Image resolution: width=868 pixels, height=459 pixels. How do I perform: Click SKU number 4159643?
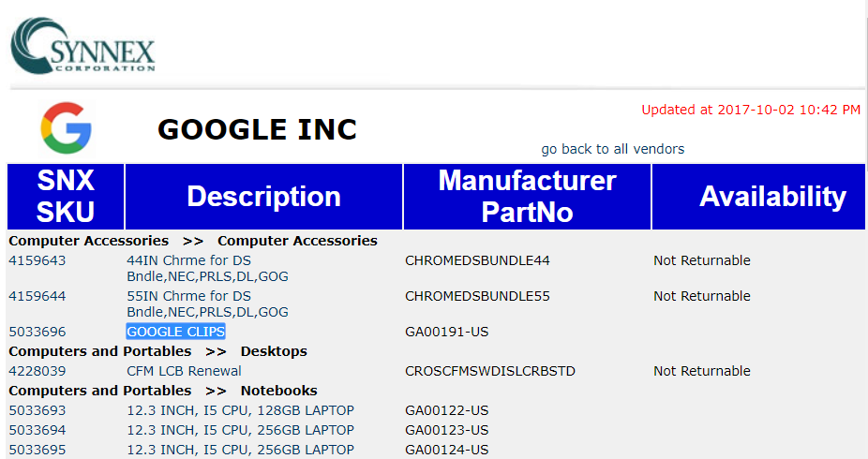(x=37, y=260)
